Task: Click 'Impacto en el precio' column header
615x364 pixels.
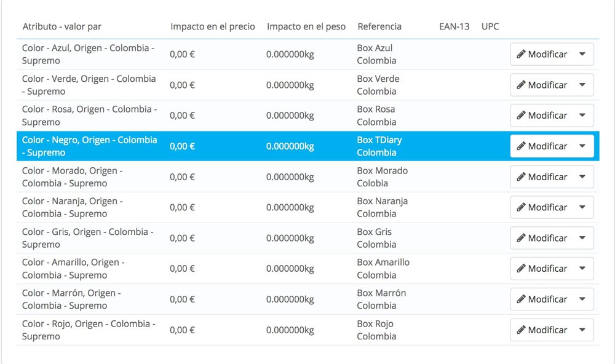Action: 213,26
